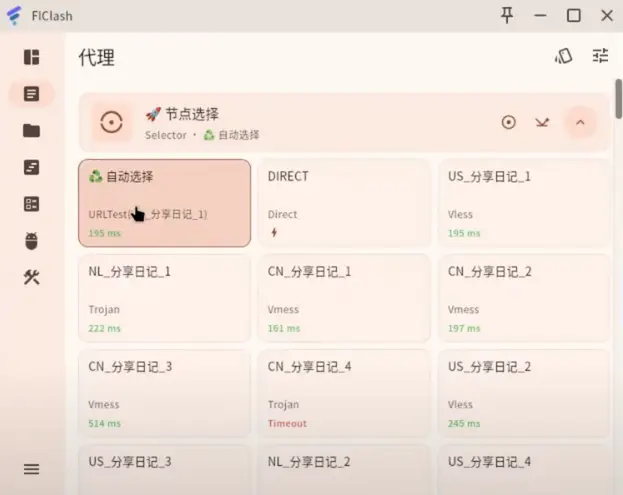The image size is (623, 495).
Task: Click the 514 ms delay value
Action: point(104,423)
